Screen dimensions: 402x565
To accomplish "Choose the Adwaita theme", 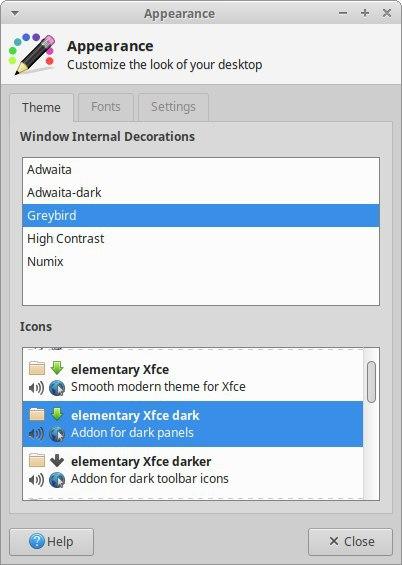I will click(201, 169).
